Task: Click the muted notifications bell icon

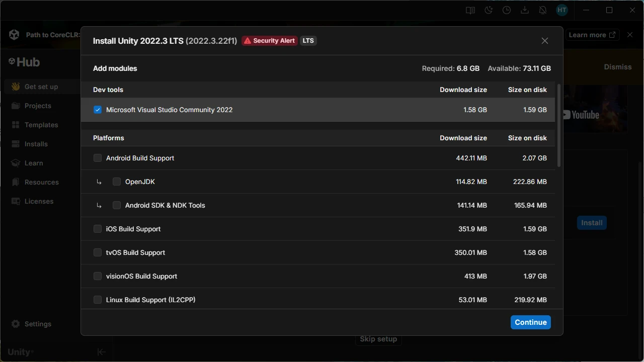Action: 543,10
